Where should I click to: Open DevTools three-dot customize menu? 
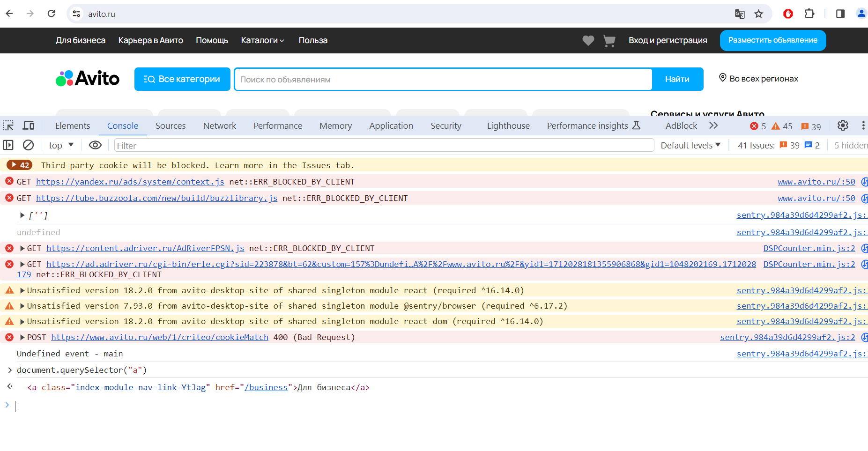click(863, 126)
